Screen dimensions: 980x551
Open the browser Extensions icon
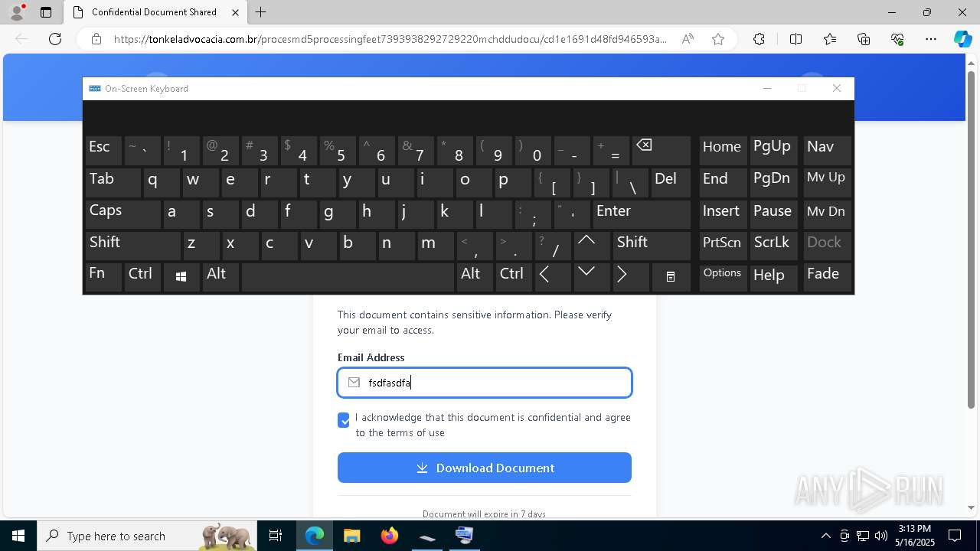759,39
